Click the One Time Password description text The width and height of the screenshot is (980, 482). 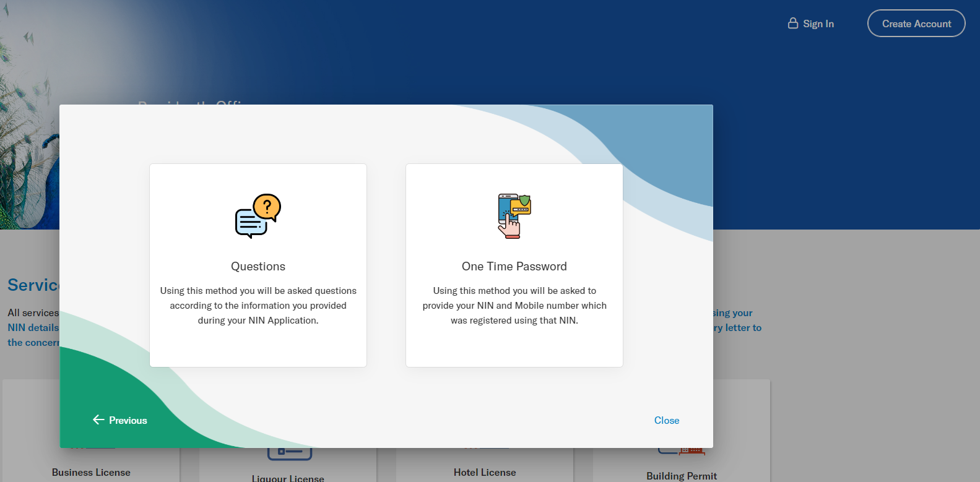514,306
